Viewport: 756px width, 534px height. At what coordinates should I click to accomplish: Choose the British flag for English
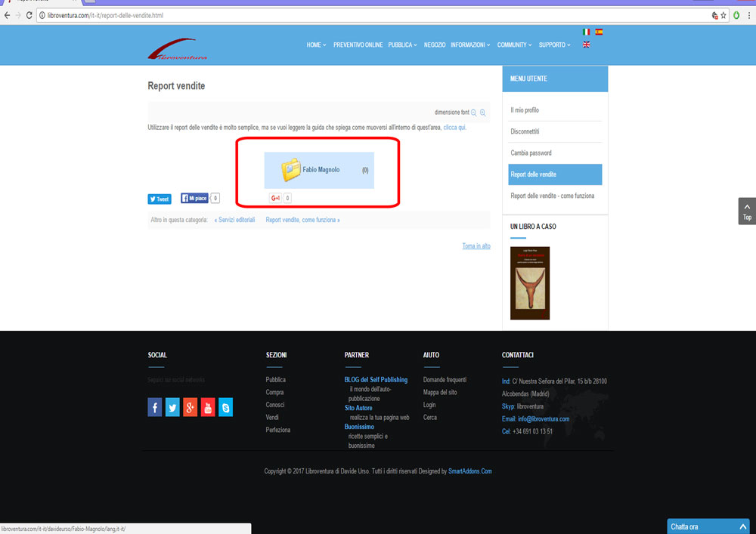click(x=587, y=45)
